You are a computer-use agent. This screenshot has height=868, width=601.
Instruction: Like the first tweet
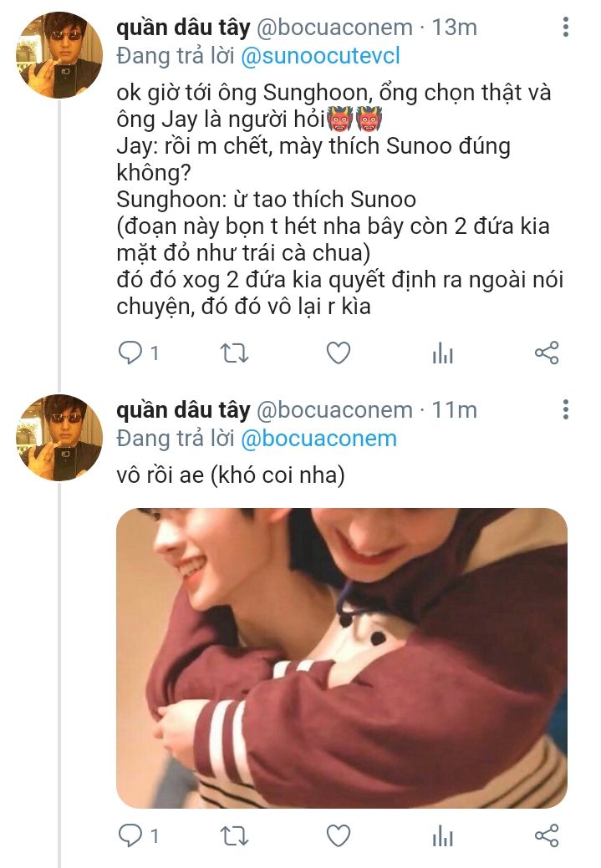click(x=338, y=353)
